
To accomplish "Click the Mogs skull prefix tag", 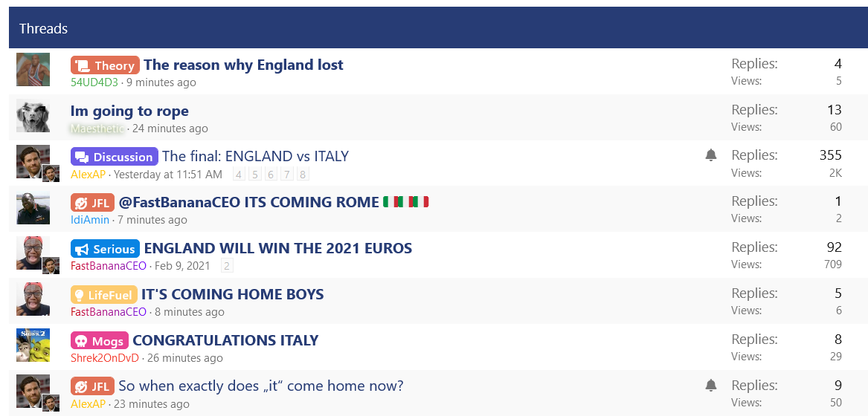I will (100, 340).
